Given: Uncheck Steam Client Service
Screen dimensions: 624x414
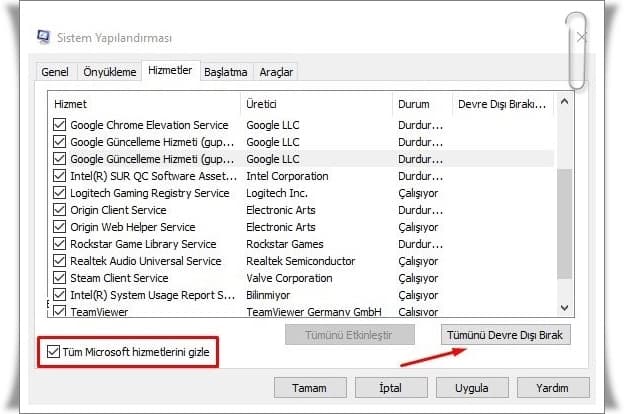Looking at the screenshot, I should (x=59, y=278).
